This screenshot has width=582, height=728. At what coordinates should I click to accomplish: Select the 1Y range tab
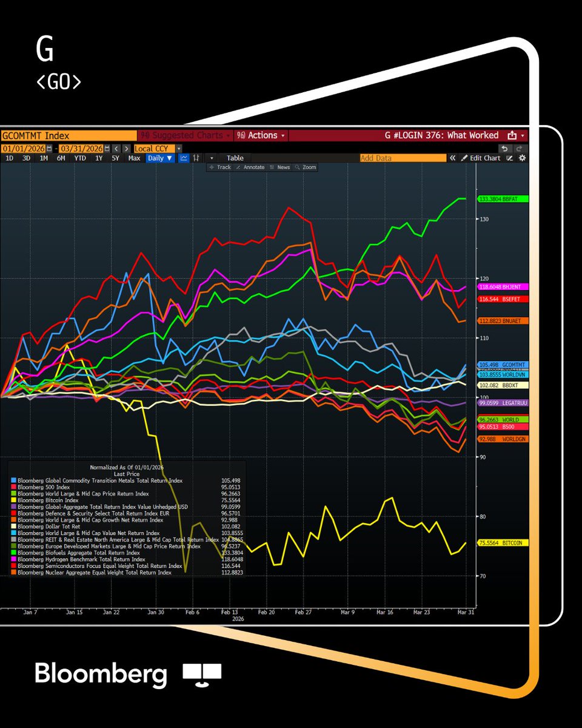click(x=98, y=158)
